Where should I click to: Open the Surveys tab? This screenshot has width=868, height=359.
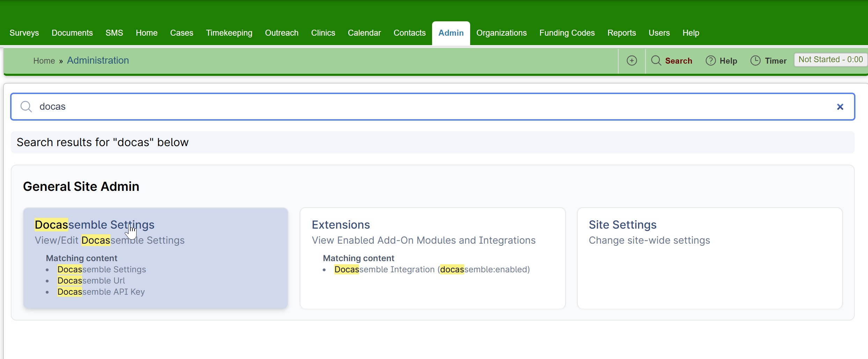(24, 33)
